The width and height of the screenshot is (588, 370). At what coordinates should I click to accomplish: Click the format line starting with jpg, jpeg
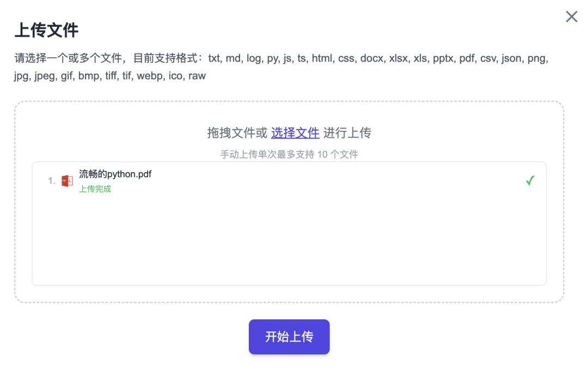(110, 76)
